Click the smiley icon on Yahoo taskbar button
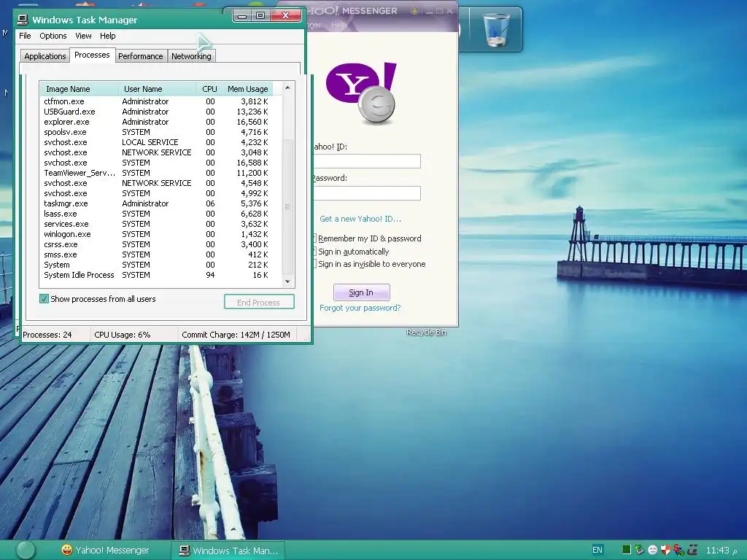This screenshot has width=747, height=560. click(66, 550)
